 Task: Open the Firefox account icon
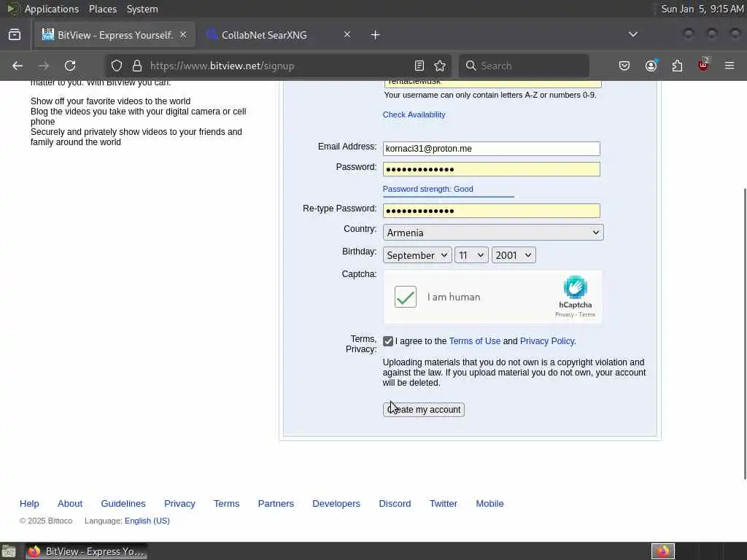click(x=651, y=66)
